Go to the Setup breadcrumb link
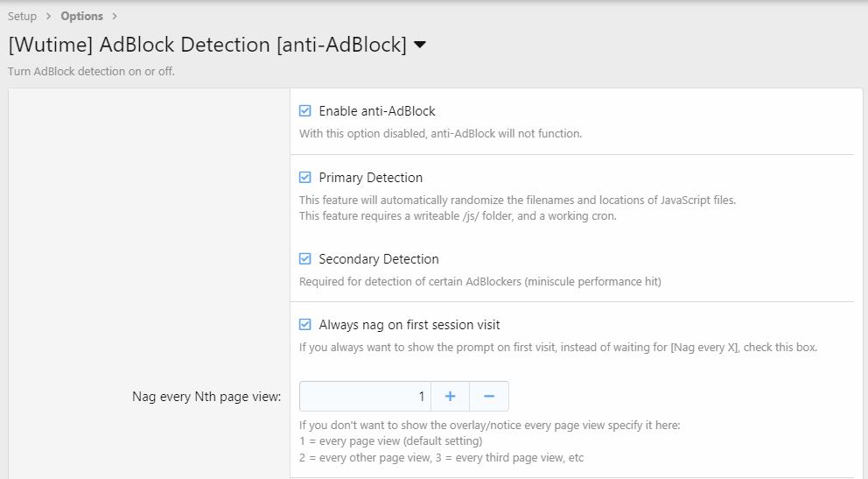The width and height of the screenshot is (868, 479). 22,16
